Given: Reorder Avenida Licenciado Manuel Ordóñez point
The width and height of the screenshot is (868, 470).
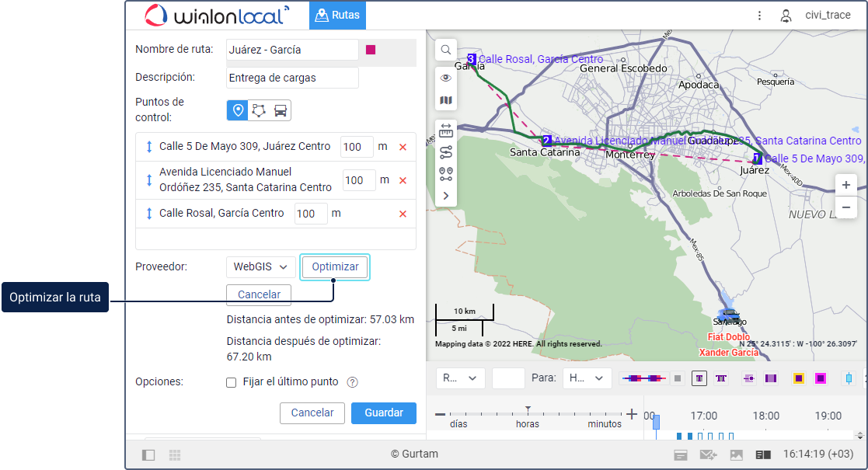Looking at the screenshot, I should coord(149,180).
